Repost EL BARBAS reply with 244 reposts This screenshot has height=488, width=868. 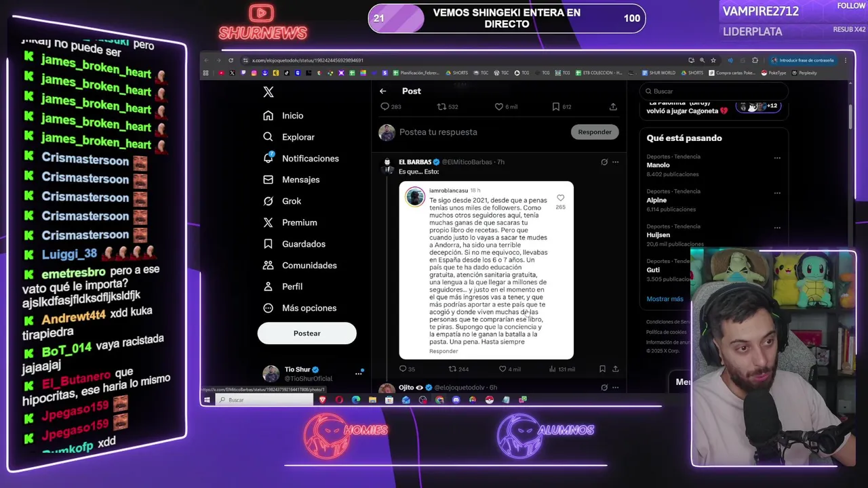(x=459, y=369)
